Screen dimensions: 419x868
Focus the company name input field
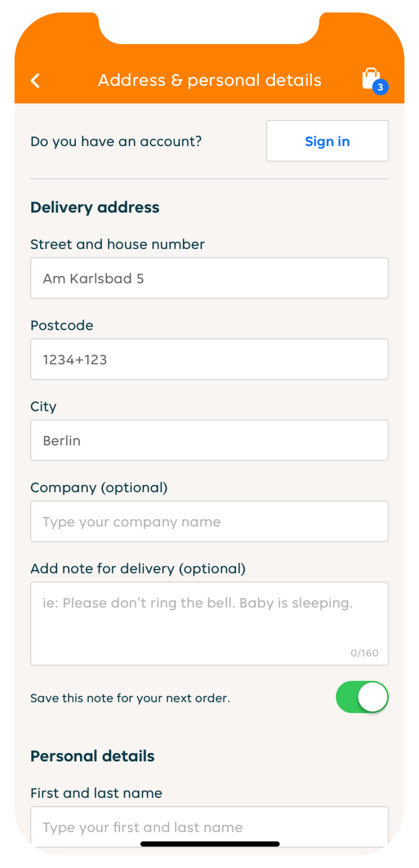tap(209, 521)
